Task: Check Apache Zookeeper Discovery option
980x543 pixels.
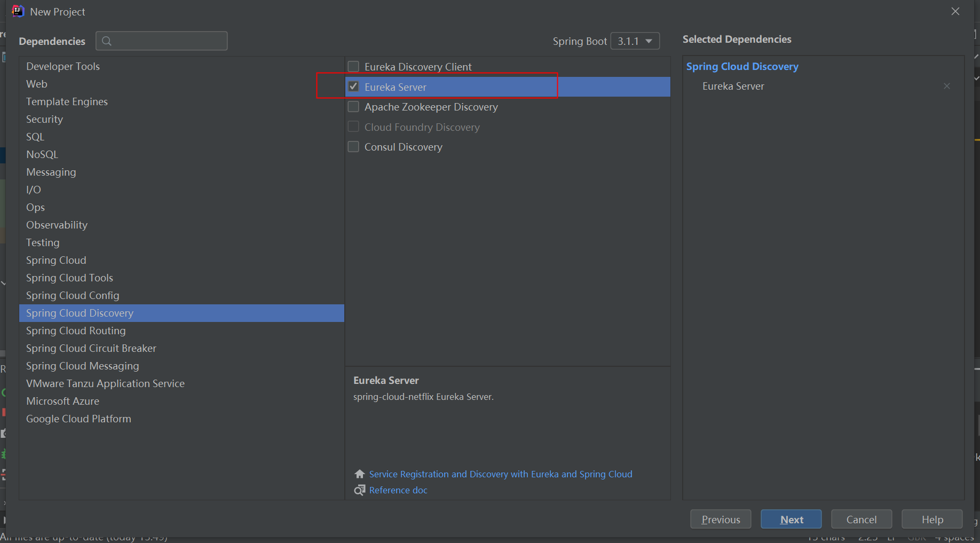Action: (353, 107)
